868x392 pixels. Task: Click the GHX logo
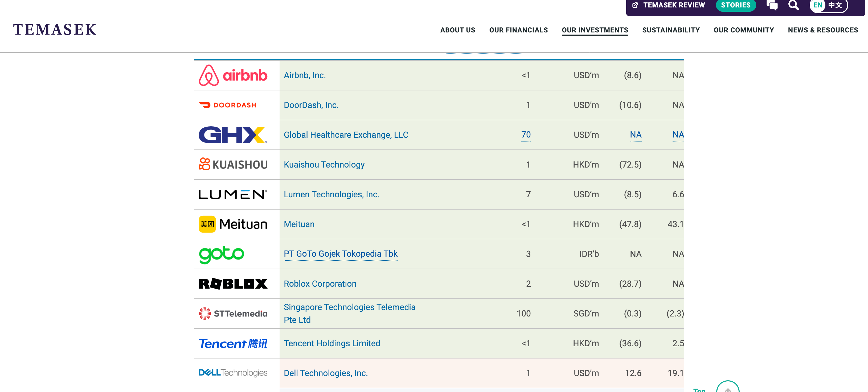coord(233,135)
